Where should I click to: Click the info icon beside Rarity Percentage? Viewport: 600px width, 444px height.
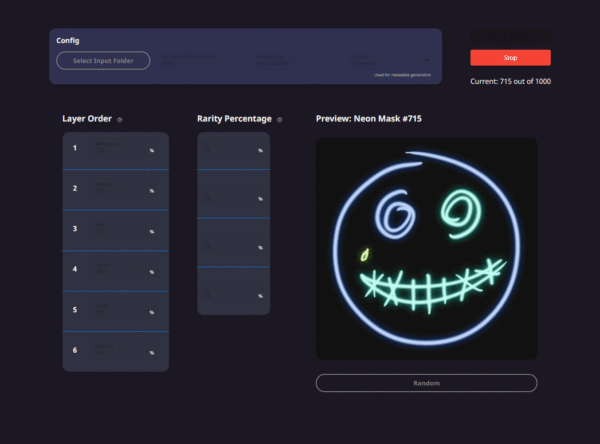pyautogui.click(x=279, y=120)
